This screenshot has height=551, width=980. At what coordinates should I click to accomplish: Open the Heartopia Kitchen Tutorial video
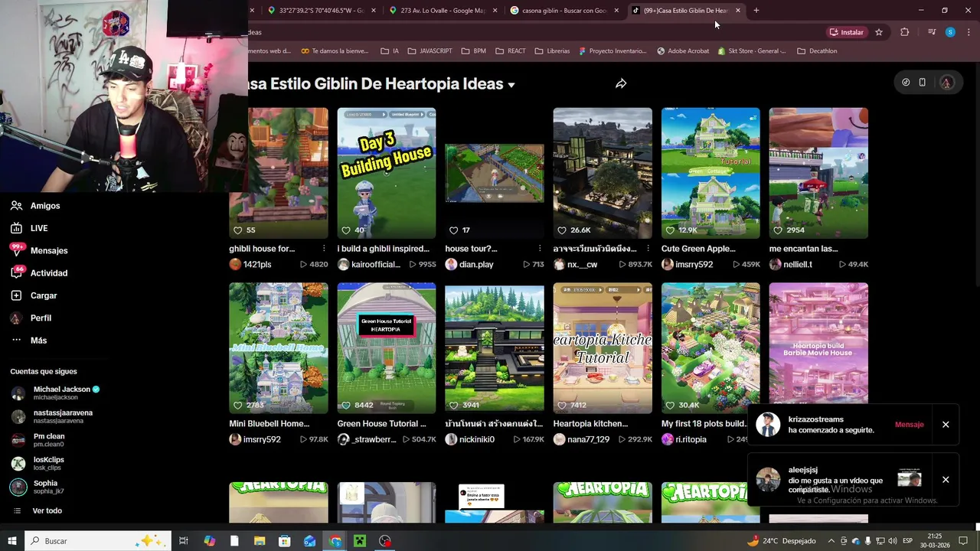603,348
